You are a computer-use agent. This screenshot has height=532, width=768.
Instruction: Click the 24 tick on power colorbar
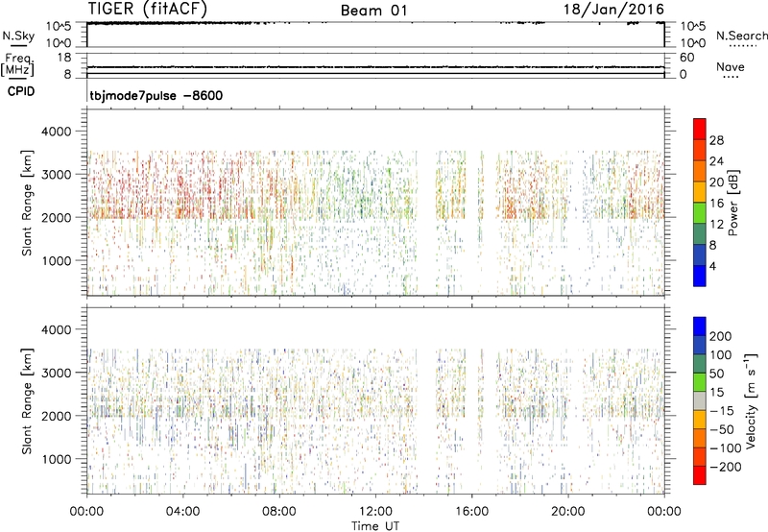pyautogui.click(x=716, y=161)
